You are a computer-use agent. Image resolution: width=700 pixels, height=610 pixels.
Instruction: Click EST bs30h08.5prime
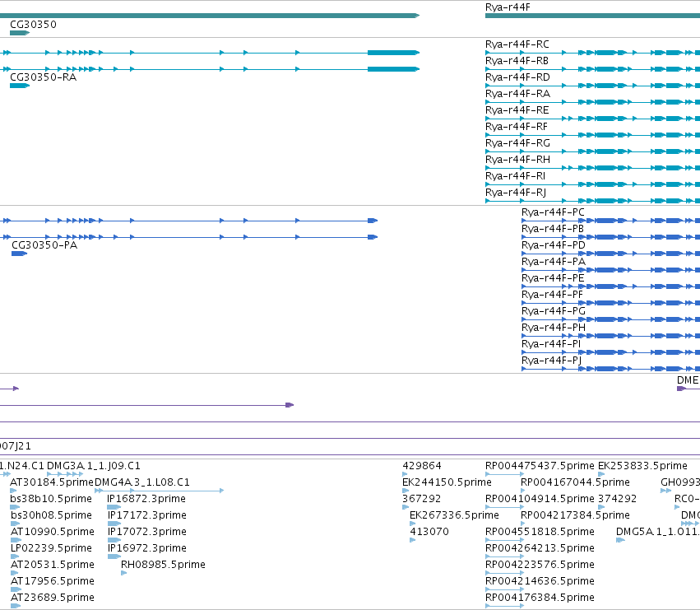click(x=51, y=515)
